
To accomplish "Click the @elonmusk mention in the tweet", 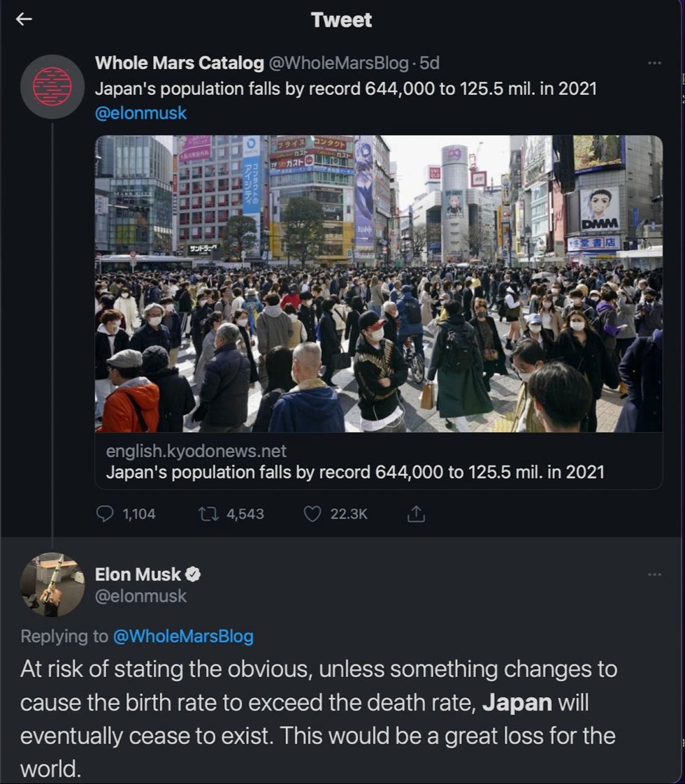I will coord(140,112).
